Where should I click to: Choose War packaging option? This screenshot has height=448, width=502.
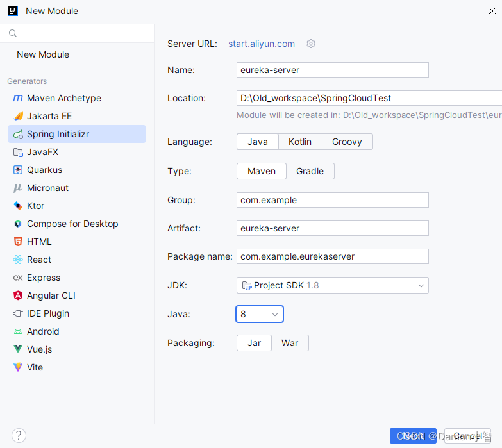(x=290, y=343)
